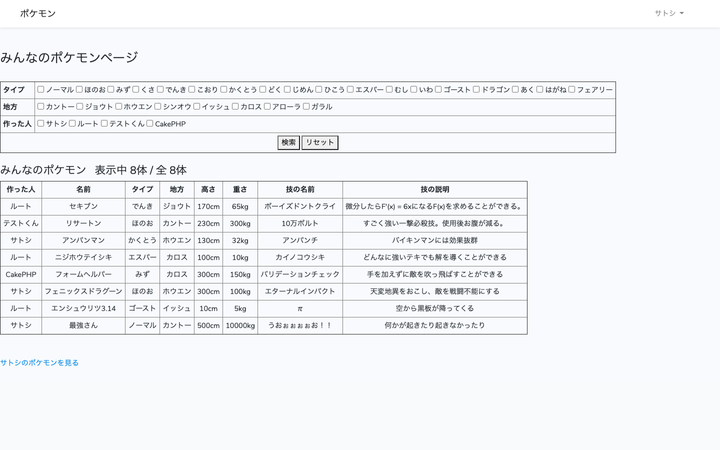Click the 検索 search button
Screen dimensions: 720x450
(288, 142)
